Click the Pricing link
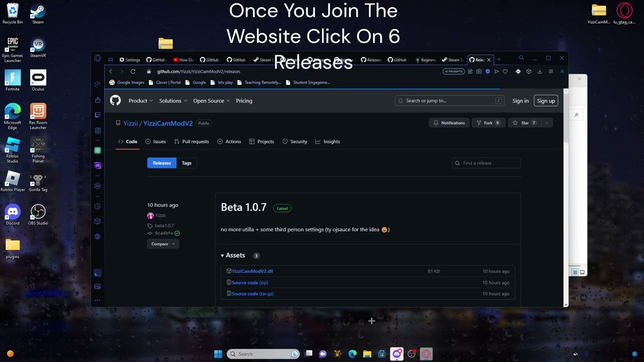The image size is (644, 362). (244, 101)
